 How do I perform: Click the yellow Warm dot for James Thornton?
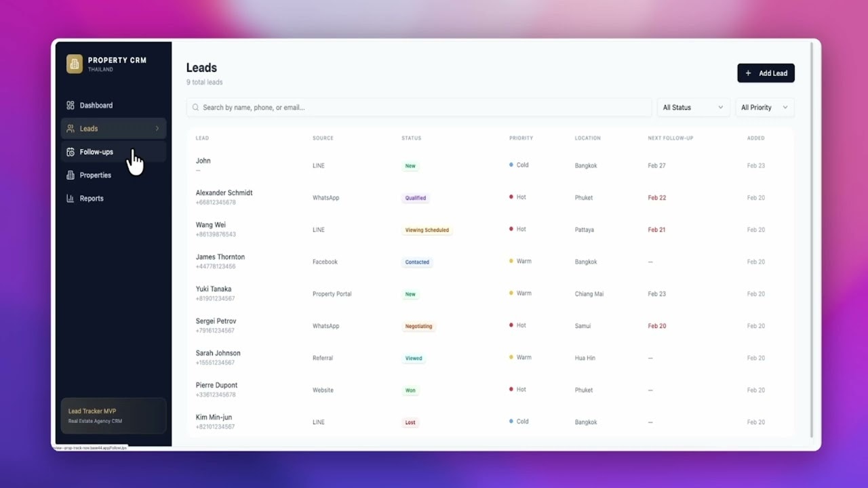coord(511,261)
